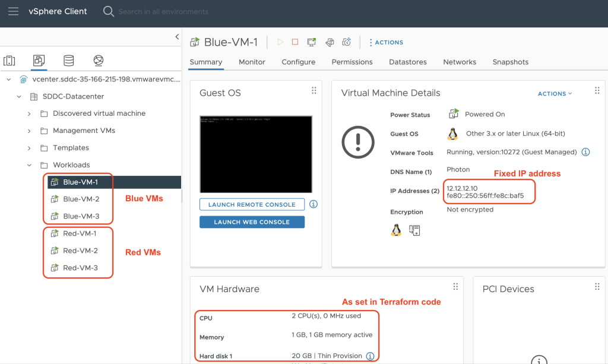Click the Launch Console toolbar icon

click(311, 42)
